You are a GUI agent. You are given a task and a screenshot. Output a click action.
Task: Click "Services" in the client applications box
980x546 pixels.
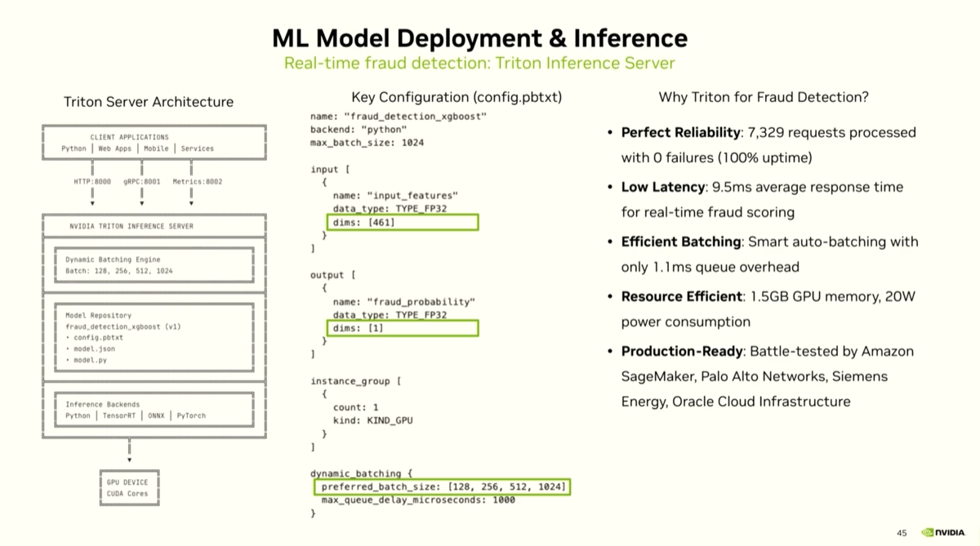pos(198,149)
